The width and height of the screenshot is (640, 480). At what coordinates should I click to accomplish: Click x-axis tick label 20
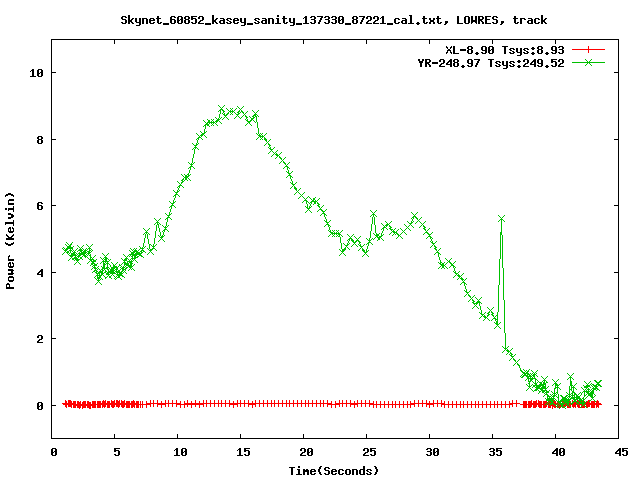point(306,452)
